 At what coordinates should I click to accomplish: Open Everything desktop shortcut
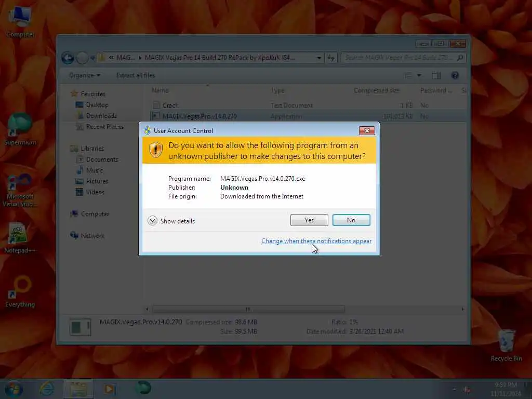[20, 292]
